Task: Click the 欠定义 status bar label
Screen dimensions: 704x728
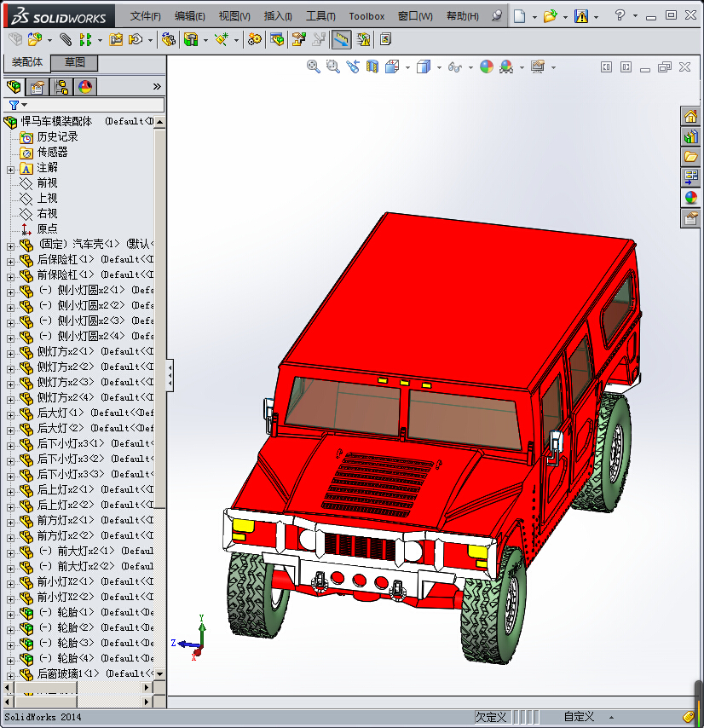Action: [x=491, y=717]
